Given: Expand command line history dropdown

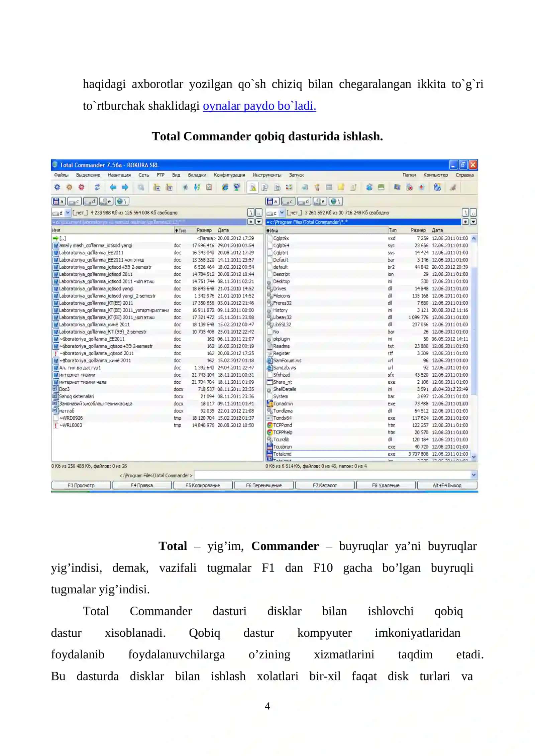Looking at the screenshot, I should click(473, 475).
